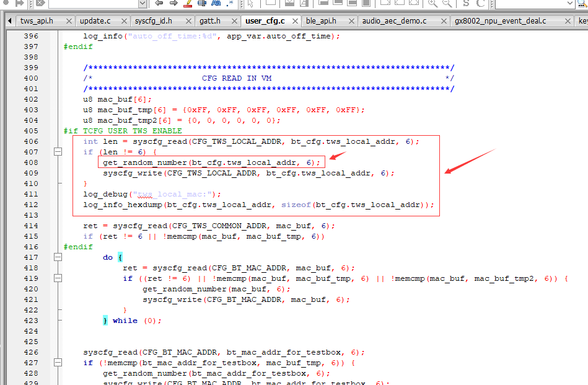The height and width of the screenshot is (385, 588).
Task: Collapse the fold at line 407
Action: 58,152
